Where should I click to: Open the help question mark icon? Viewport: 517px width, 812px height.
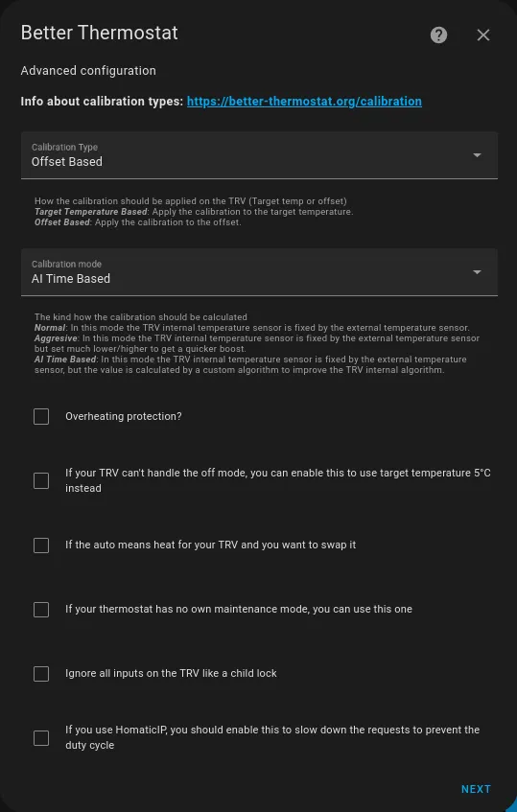pos(438,35)
